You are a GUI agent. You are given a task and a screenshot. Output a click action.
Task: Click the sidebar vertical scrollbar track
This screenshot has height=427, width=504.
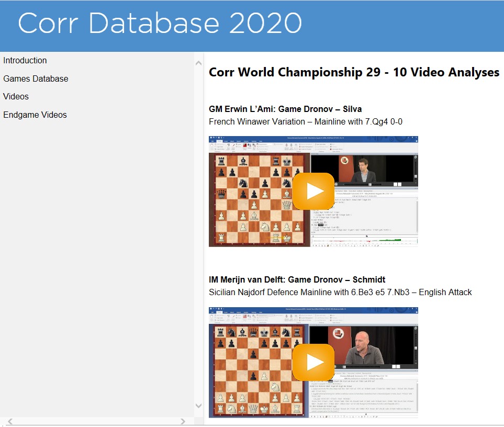[198, 235]
